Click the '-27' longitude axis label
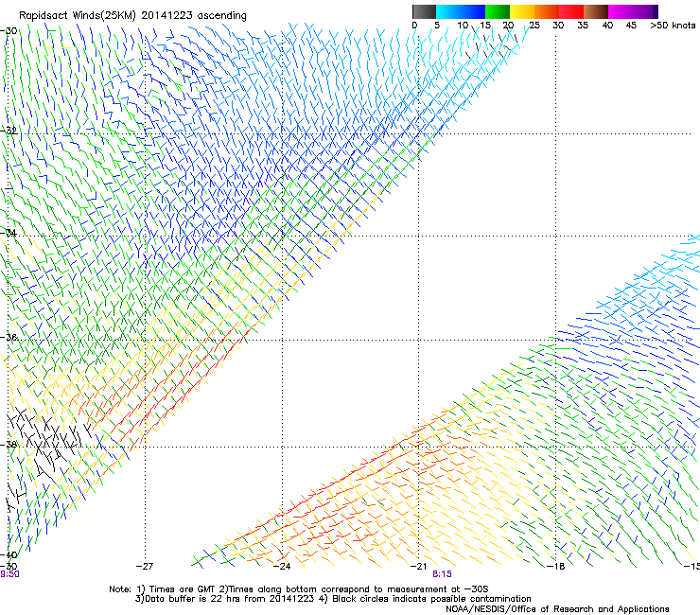Image resolution: width=700 pixels, height=615 pixels. (145, 567)
